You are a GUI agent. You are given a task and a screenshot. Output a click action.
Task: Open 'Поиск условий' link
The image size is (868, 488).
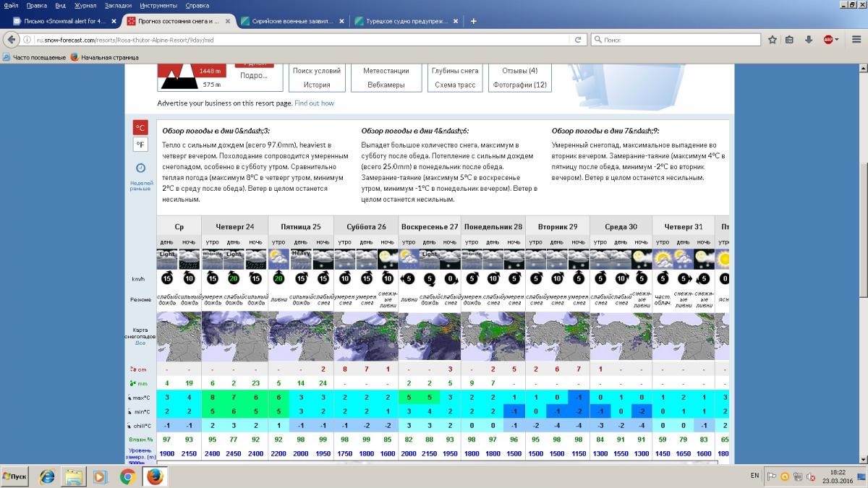pyautogui.click(x=316, y=71)
